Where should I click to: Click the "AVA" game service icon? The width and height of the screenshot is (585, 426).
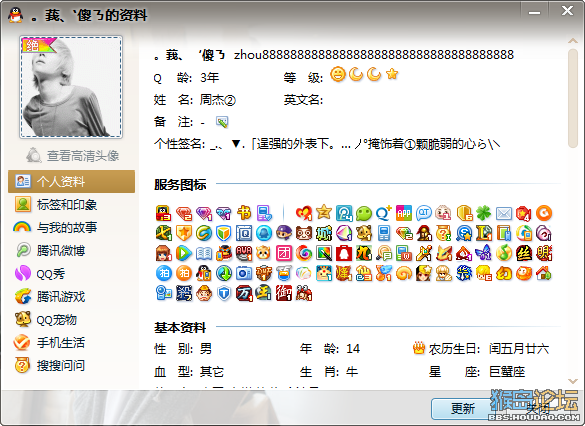pyautogui.click(x=244, y=253)
